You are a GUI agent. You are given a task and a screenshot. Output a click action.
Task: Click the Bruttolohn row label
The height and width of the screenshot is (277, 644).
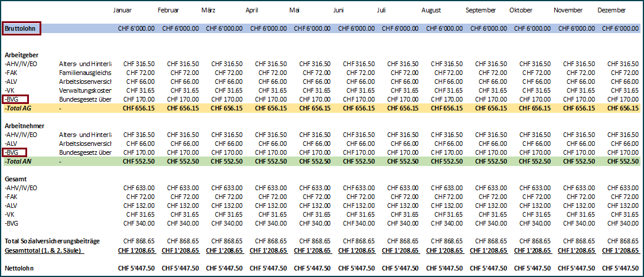(20, 28)
